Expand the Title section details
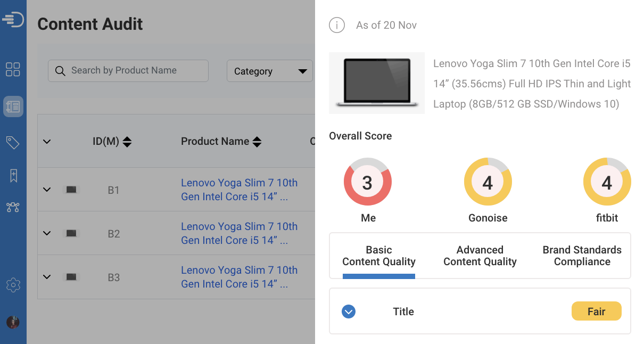This screenshot has width=644, height=344. click(349, 311)
